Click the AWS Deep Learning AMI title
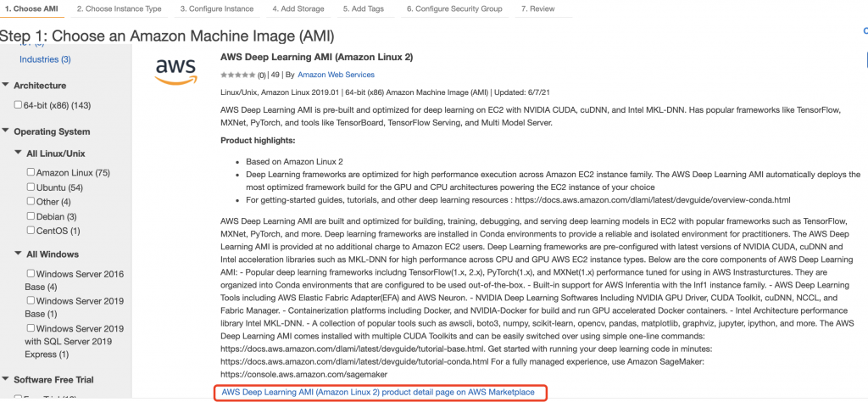 click(x=317, y=57)
